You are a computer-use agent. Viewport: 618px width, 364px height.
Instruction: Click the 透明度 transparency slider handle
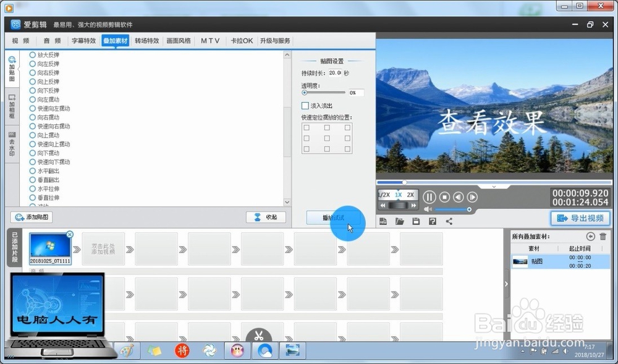click(x=304, y=93)
